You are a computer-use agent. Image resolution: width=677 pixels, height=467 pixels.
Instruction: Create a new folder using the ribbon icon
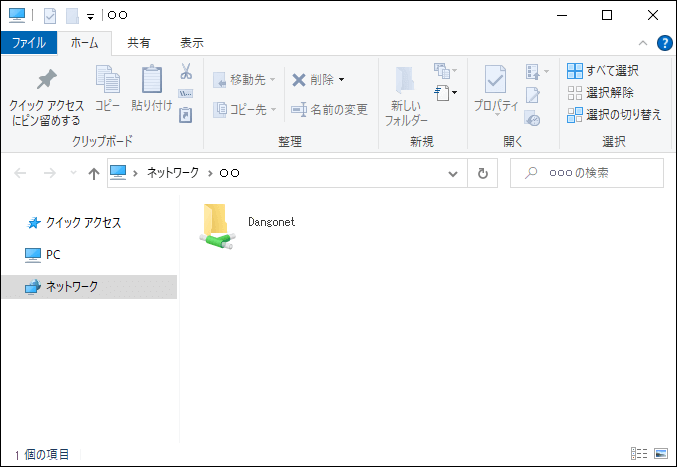click(406, 82)
